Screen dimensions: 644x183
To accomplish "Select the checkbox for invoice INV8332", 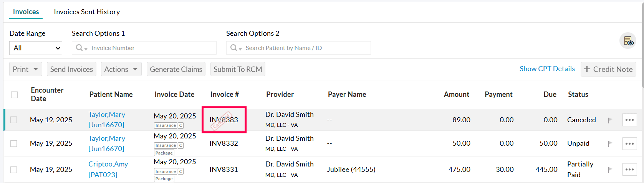I will [x=14, y=143].
